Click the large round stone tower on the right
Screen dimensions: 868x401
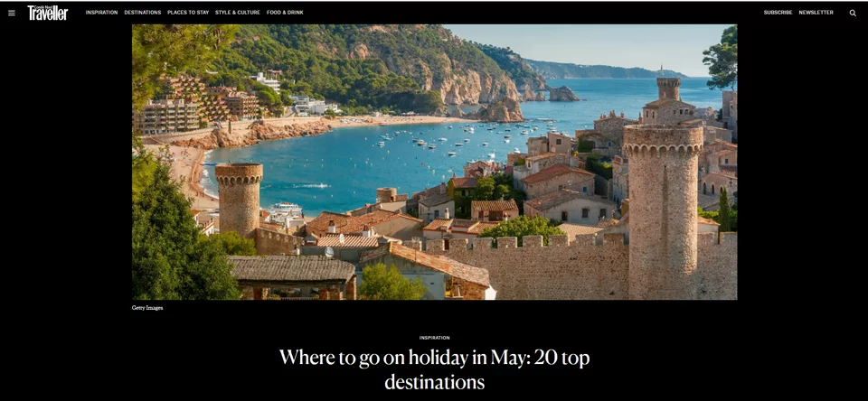[663, 210]
